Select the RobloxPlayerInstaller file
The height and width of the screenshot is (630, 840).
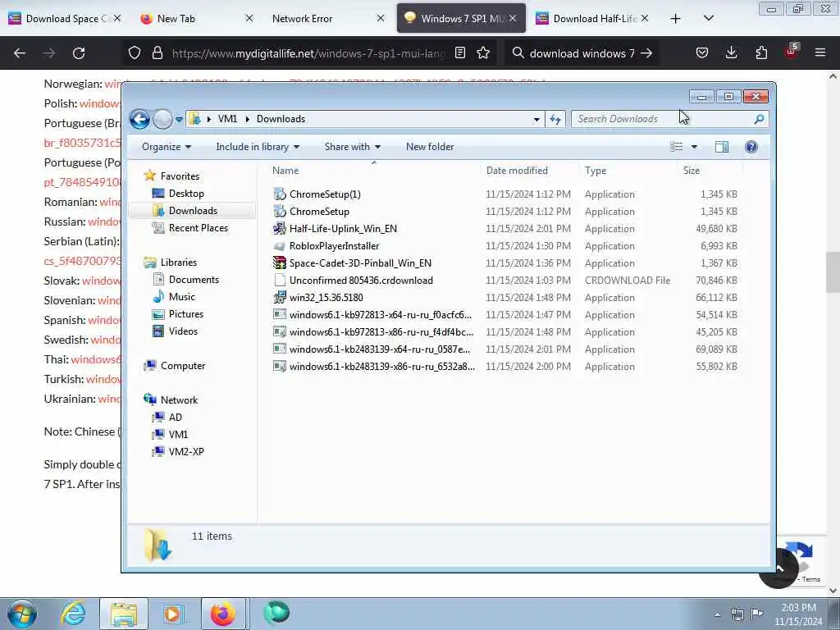(x=335, y=246)
